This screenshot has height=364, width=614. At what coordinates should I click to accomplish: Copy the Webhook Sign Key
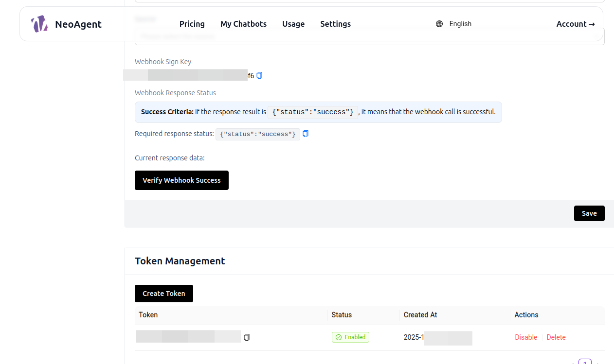coord(259,75)
